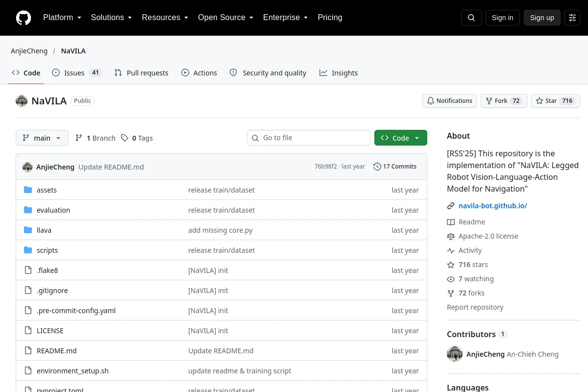View the 17 Commits history link
The height and width of the screenshot is (392, 588).
(395, 167)
